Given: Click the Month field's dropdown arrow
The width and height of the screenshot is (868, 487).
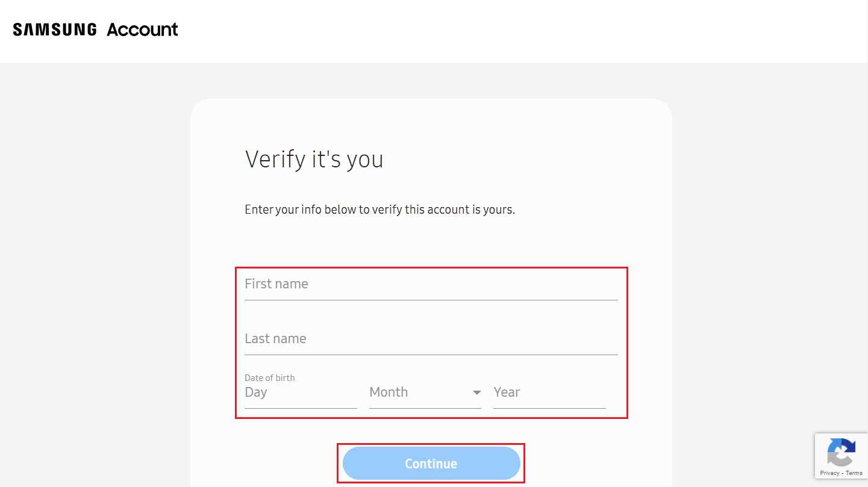Looking at the screenshot, I should (x=476, y=392).
